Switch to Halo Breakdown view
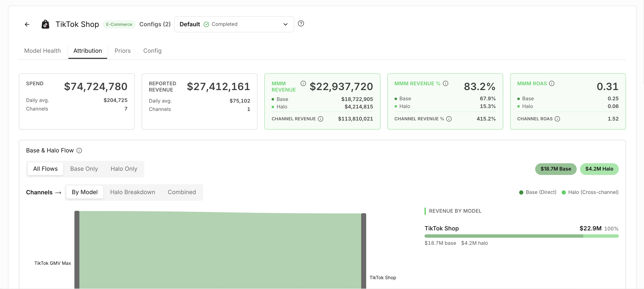The height and width of the screenshot is (289, 644). click(x=133, y=192)
